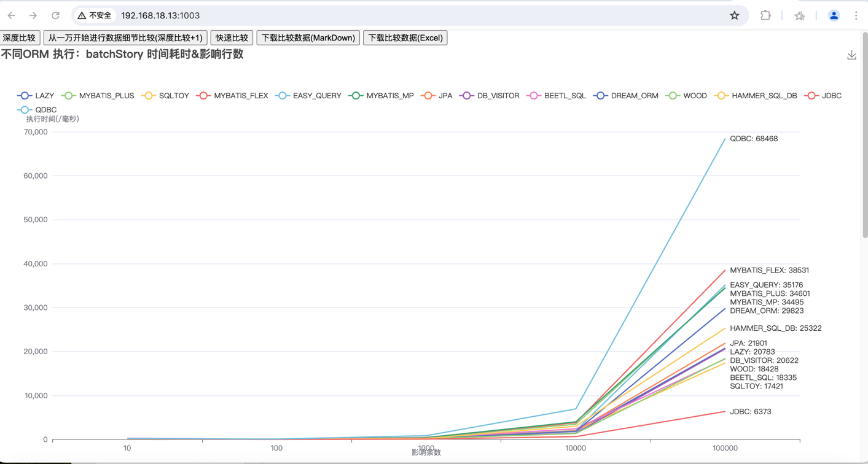Click the MYBATIS_MP: 34495 label

click(x=767, y=302)
